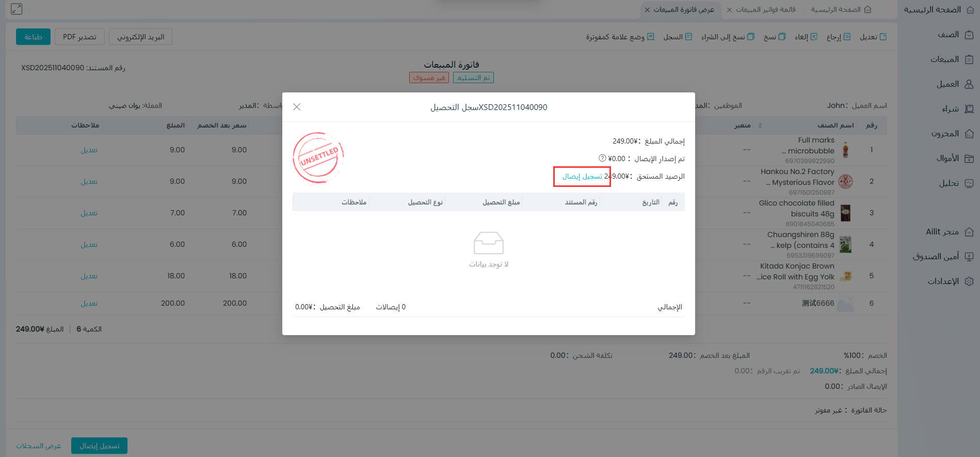Click the طباعة print button
Image resolution: width=980 pixels, height=457 pixels.
pyautogui.click(x=33, y=37)
